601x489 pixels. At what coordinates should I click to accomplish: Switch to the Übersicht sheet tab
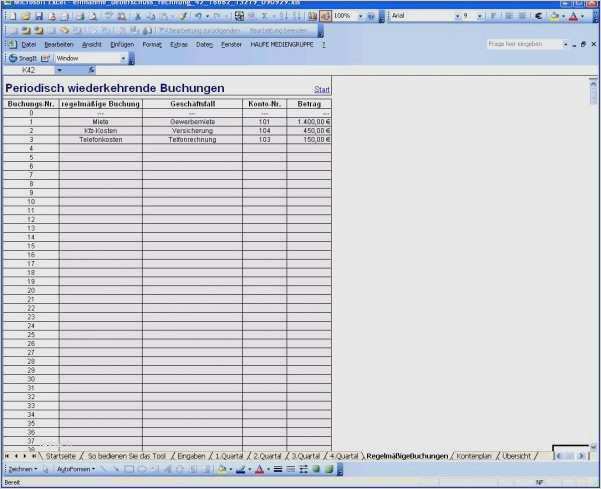click(517, 456)
